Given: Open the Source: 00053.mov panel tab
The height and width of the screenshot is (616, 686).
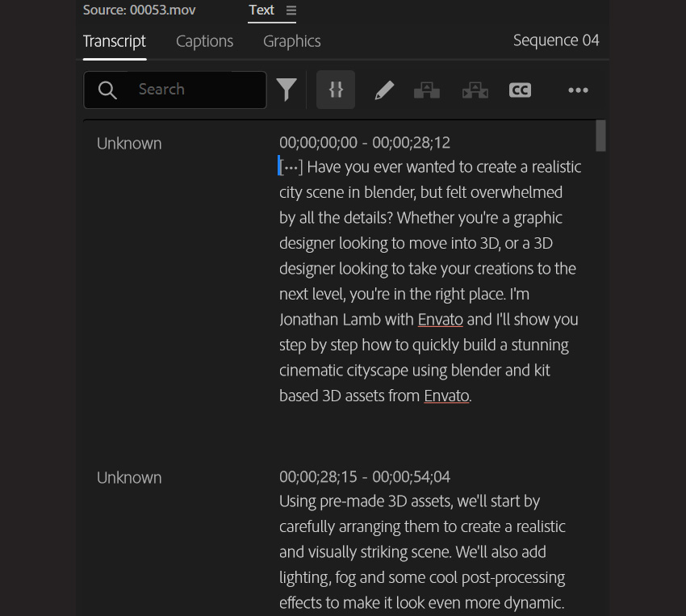Looking at the screenshot, I should pyautogui.click(x=139, y=10).
